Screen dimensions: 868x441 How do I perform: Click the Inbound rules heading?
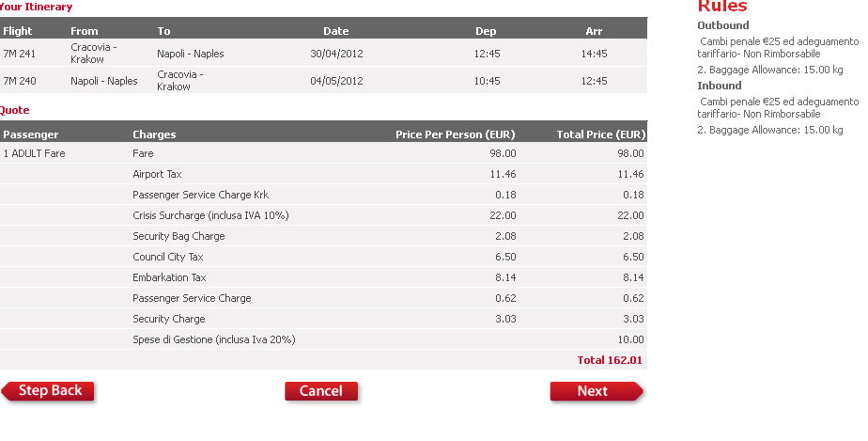[719, 86]
